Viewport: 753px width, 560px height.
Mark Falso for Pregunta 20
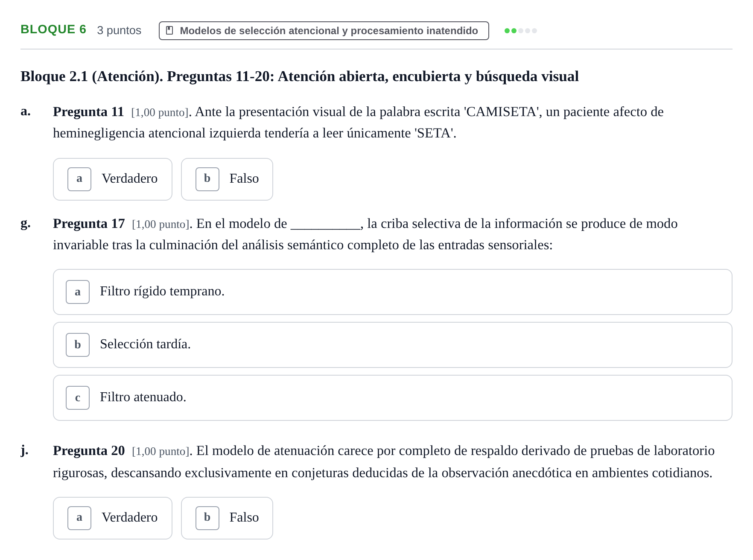point(227,518)
